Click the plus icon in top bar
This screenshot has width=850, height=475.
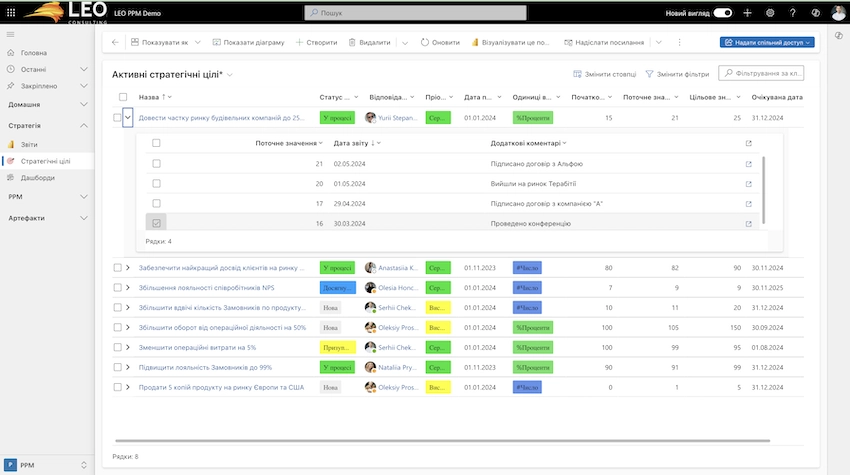point(747,13)
